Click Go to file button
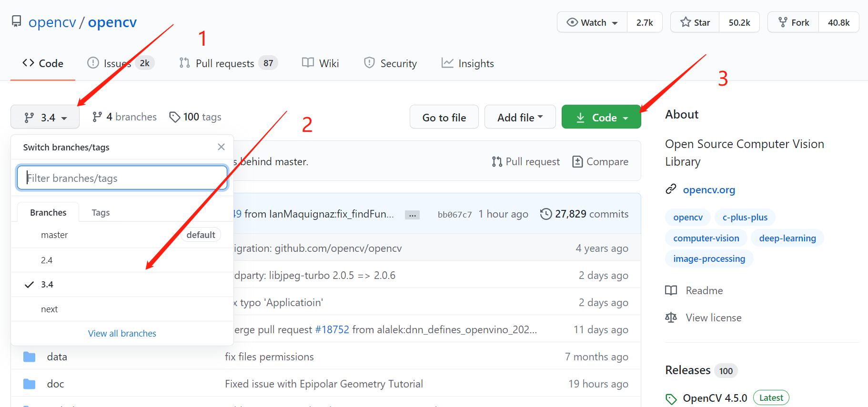Image resolution: width=868 pixels, height=407 pixels. (x=444, y=117)
